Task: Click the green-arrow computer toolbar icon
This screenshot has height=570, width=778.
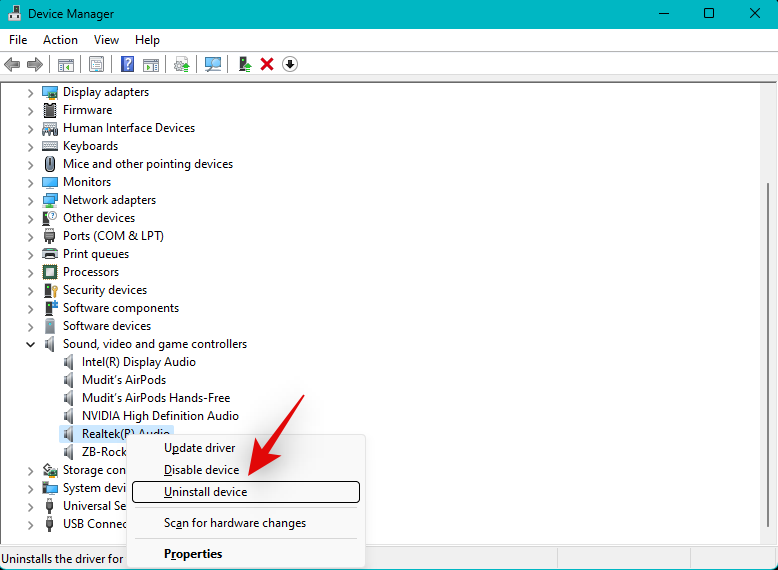Action: (x=244, y=64)
